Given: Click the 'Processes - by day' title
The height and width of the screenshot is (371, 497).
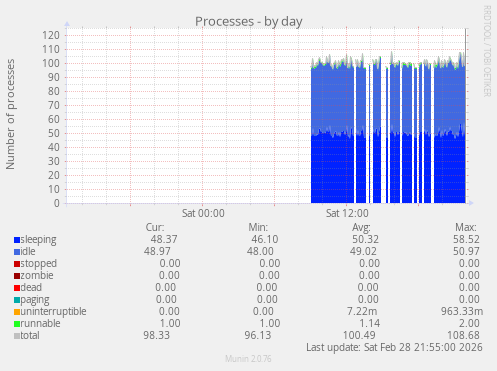Looking at the screenshot, I should coord(249,22).
